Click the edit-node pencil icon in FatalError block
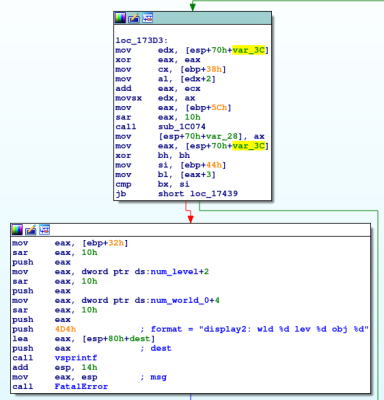Image resolution: width=384 pixels, height=400 pixels. coord(31,230)
